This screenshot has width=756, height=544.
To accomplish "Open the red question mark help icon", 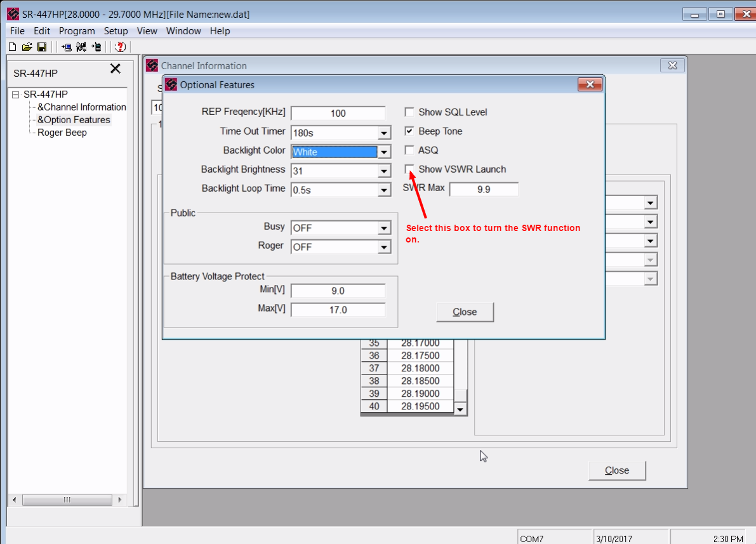I will tap(121, 47).
